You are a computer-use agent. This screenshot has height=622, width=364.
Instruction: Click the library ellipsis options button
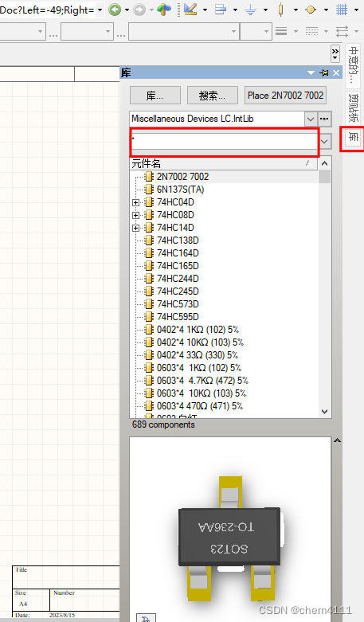[x=324, y=119]
